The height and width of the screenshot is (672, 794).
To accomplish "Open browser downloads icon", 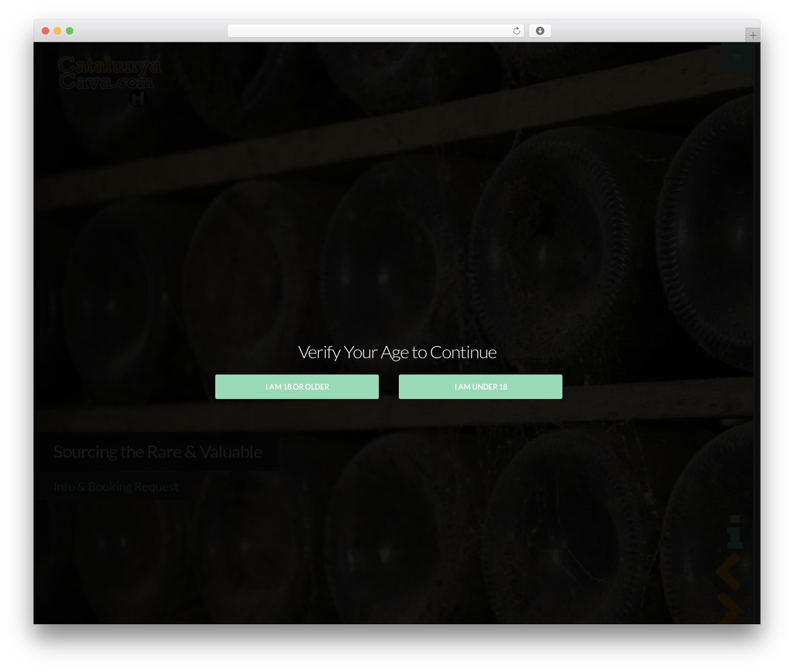I will pyautogui.click(x=540, y=31).
